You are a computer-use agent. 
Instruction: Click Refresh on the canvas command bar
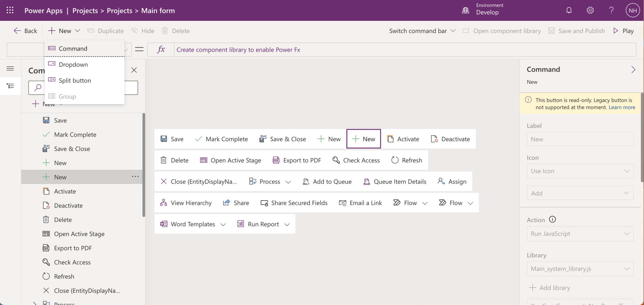click(x=407, y=160)
